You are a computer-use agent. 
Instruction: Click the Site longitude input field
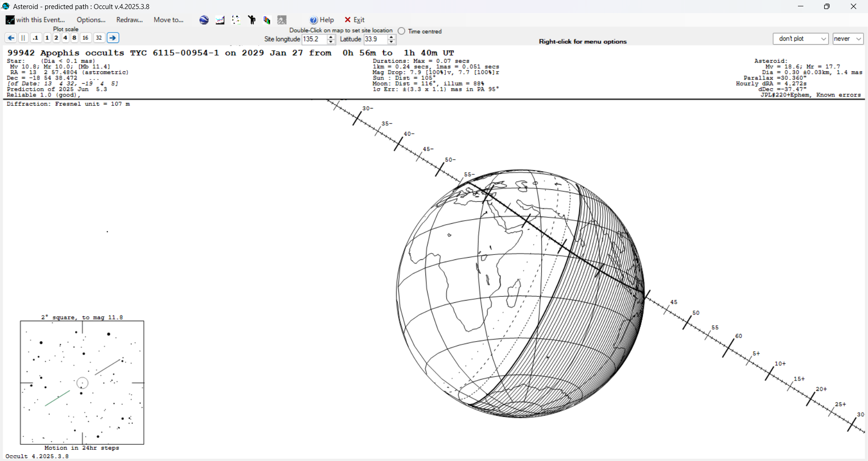(314, 39)
